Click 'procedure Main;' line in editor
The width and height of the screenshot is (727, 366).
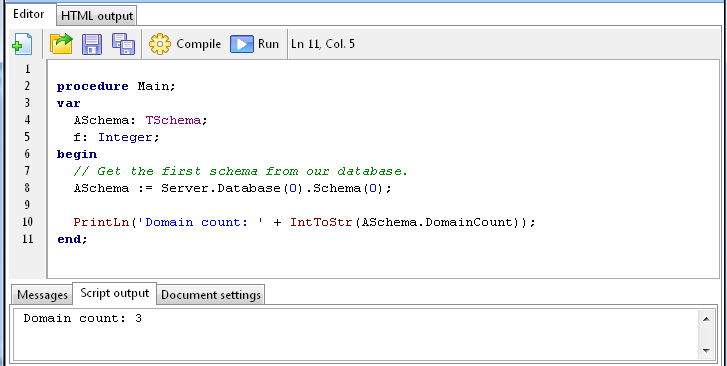(x=116, y=86)
